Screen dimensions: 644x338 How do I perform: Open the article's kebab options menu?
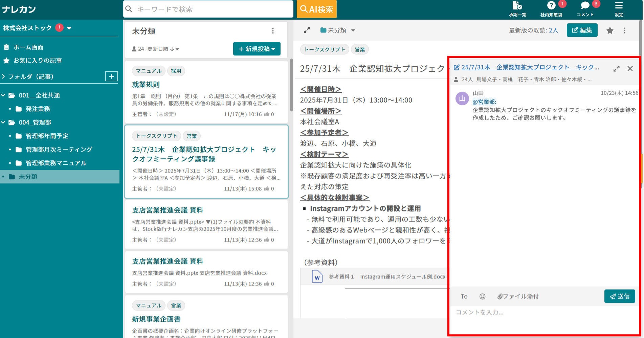click(x=624, y=30)
